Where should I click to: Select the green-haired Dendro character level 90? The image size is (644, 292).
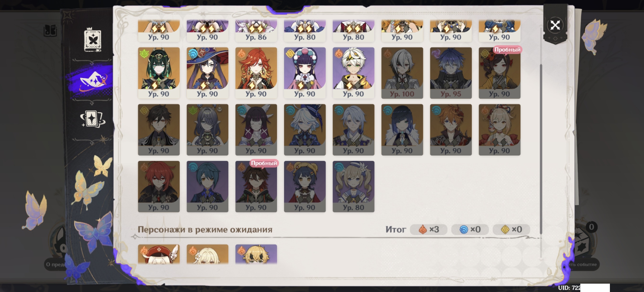[x=159, y=73]
